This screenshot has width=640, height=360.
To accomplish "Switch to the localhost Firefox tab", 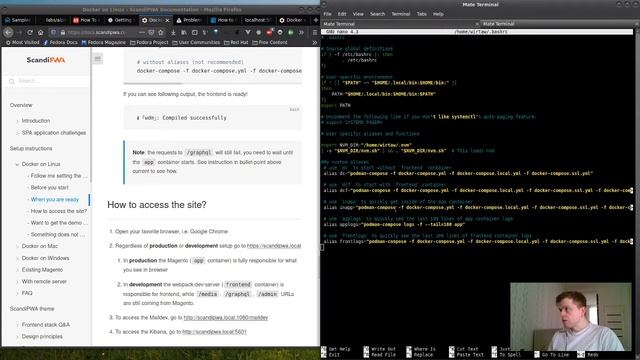I will 257,20.
